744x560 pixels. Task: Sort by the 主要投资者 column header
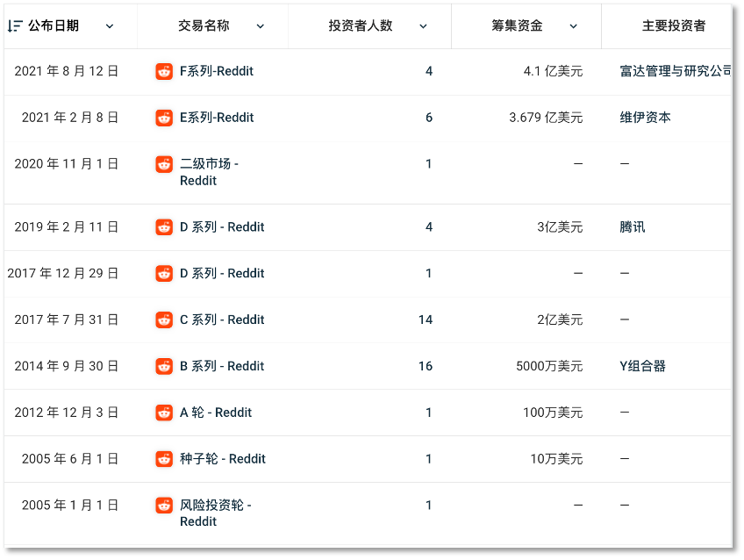[x=673, y=26]
